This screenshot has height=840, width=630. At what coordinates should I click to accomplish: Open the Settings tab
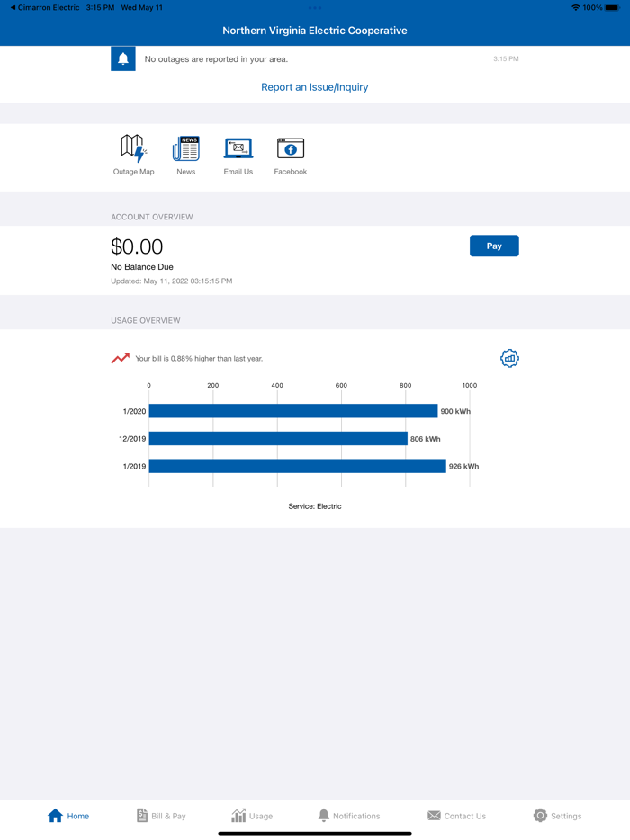point(557,816)
